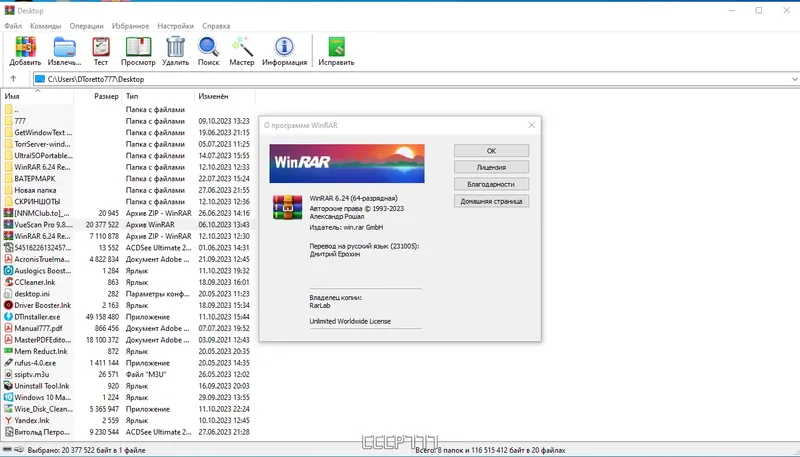This screenshot has height=457, width=800.
Task: Go up one folder level arrow
Action: tap(13, 79)
